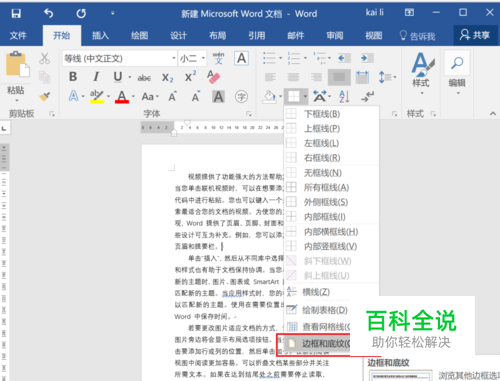Choose 下框线(B) from borders menu

[331, 114]
